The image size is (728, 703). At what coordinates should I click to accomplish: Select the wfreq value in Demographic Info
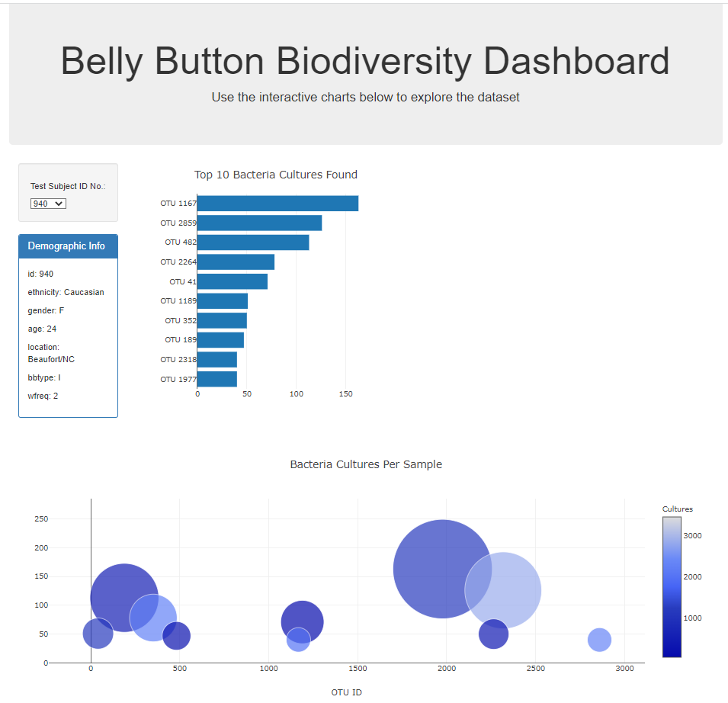point(43,395)
